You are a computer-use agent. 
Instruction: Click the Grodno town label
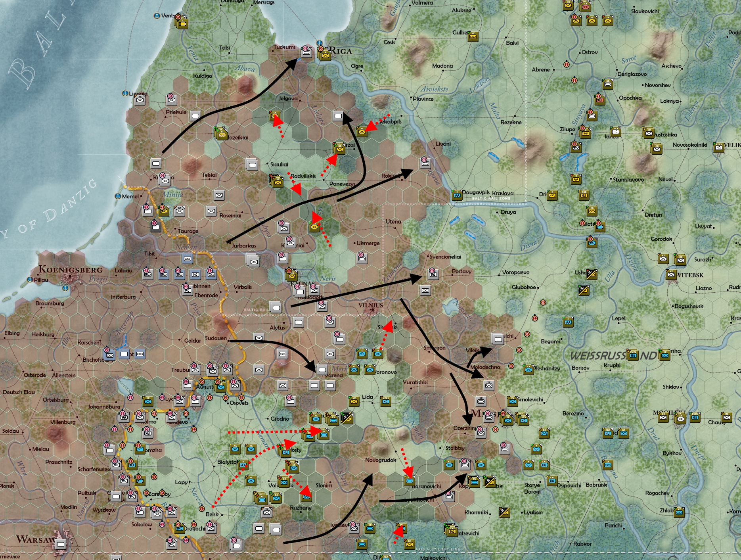click(280, 418)
